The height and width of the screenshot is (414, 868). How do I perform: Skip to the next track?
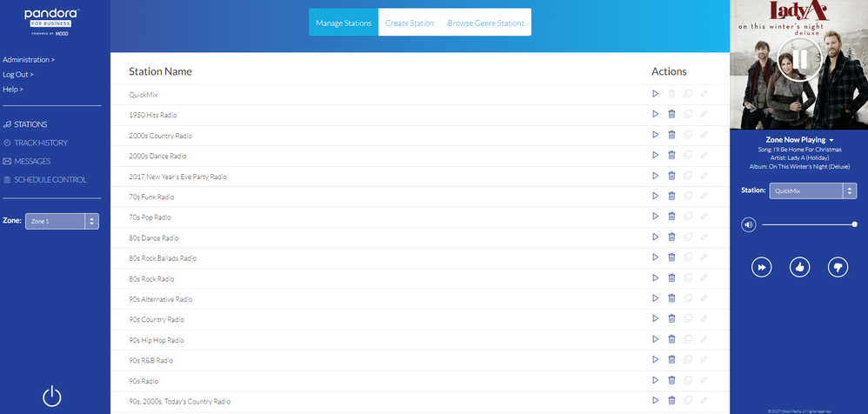click(761, 268)
